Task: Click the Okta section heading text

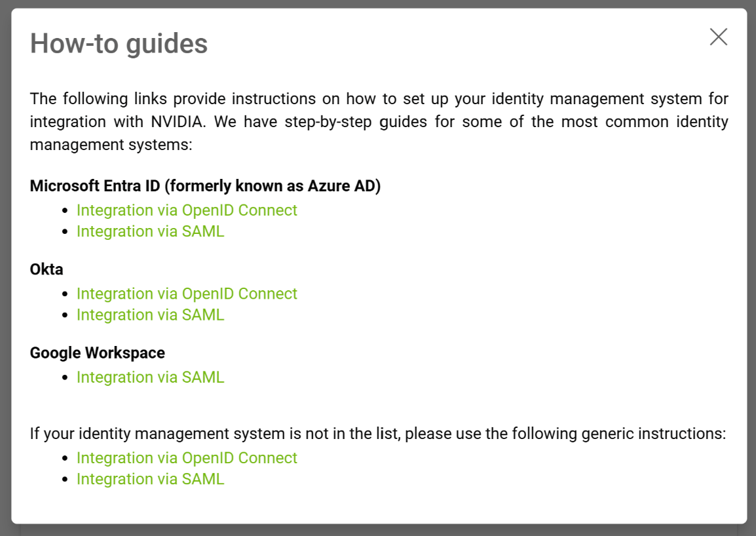Action: (x=46, y=269)
